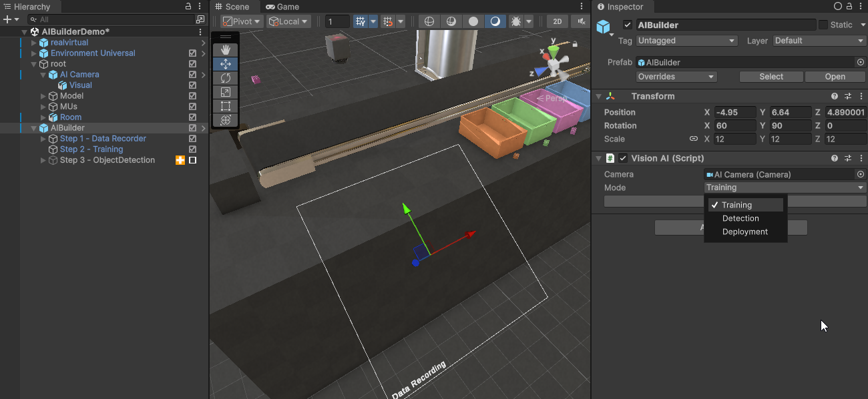Image resolution: width=868 pixels, height=399 pixels.
Task: Activate the combined Transform tool
Action: click(226, 120)
